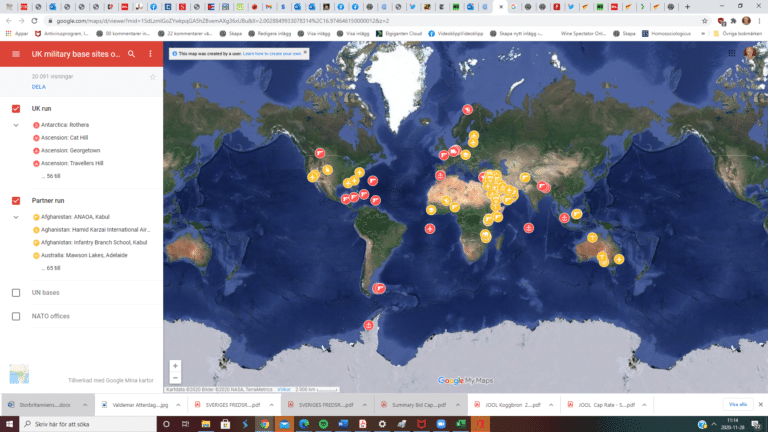
Task: Open the Wine Spectator bookmark
Action: coord(583,33)
